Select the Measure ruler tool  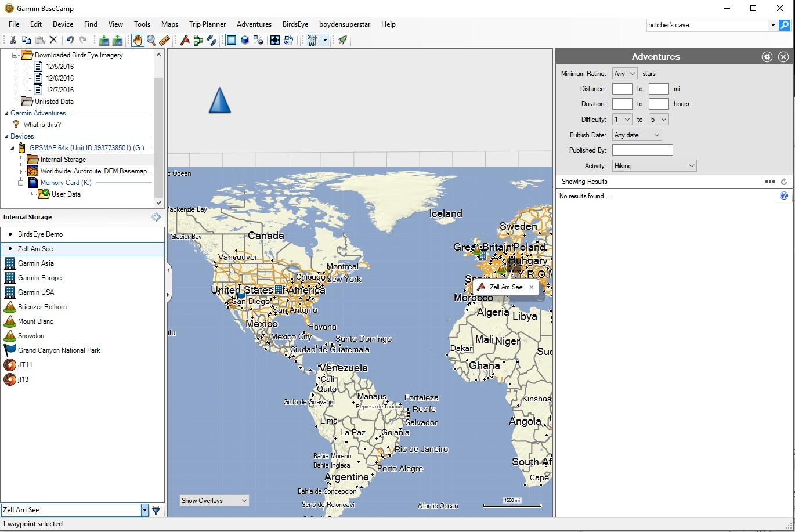(x=165, y=40)
